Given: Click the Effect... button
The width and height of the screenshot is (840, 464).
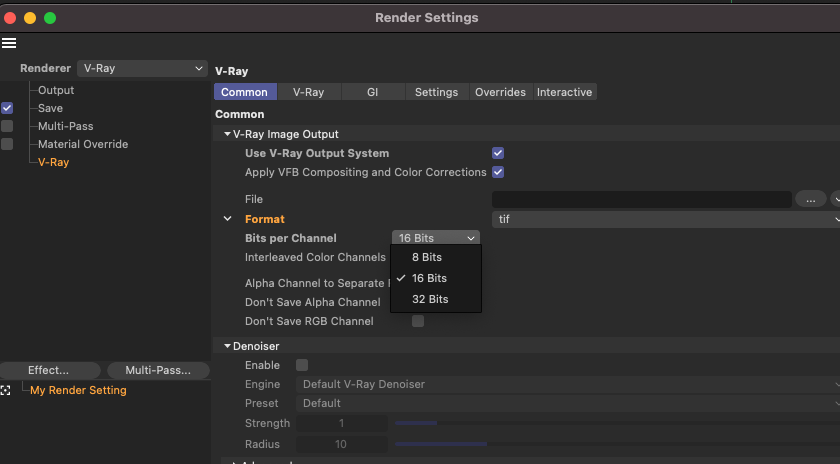Looking at the screenshot, I should pos(49,370).
